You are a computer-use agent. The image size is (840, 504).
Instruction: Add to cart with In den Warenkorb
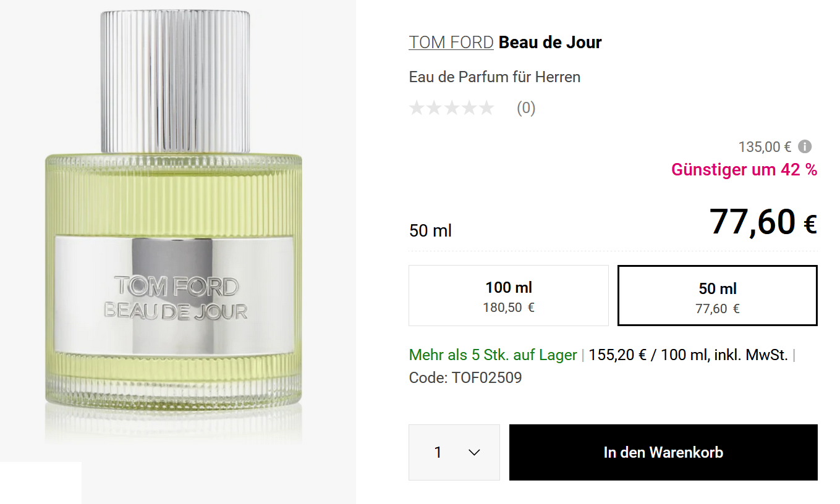[663, 452]
